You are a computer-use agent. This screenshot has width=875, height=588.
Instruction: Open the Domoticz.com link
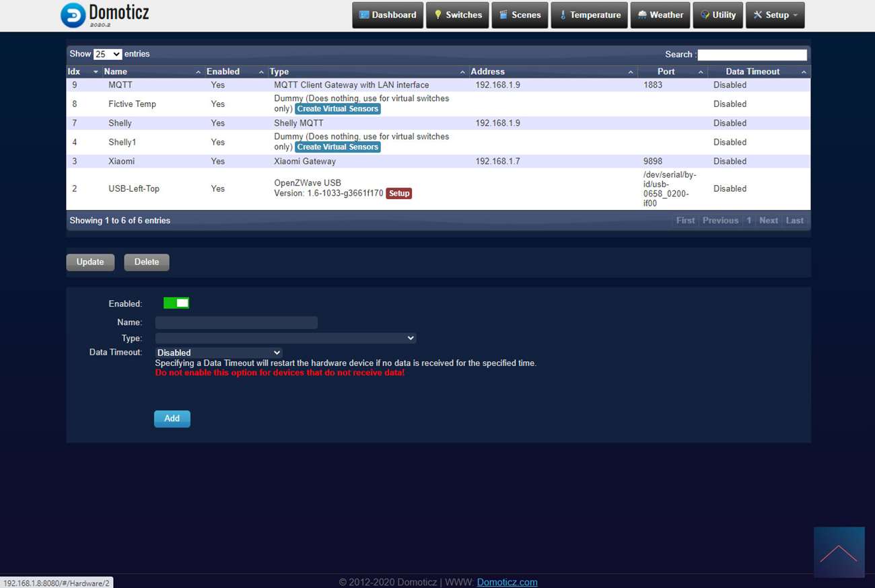coord(507,582)
